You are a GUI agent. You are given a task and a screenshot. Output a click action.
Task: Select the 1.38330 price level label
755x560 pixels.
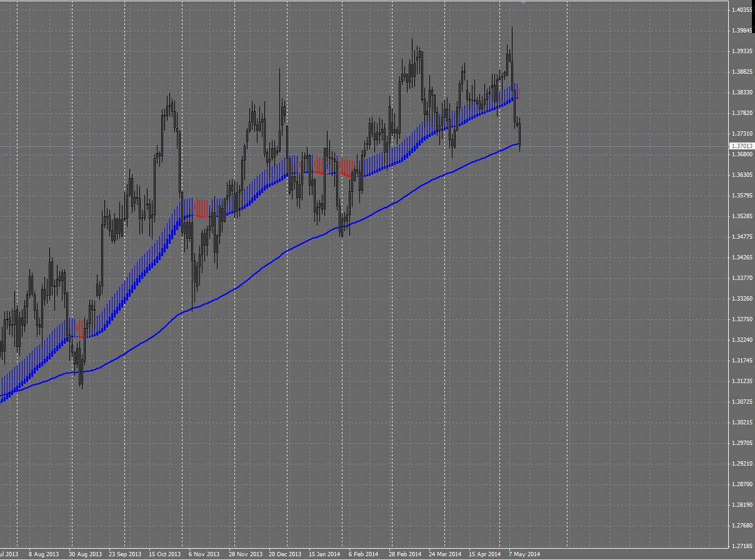[742, 92]
